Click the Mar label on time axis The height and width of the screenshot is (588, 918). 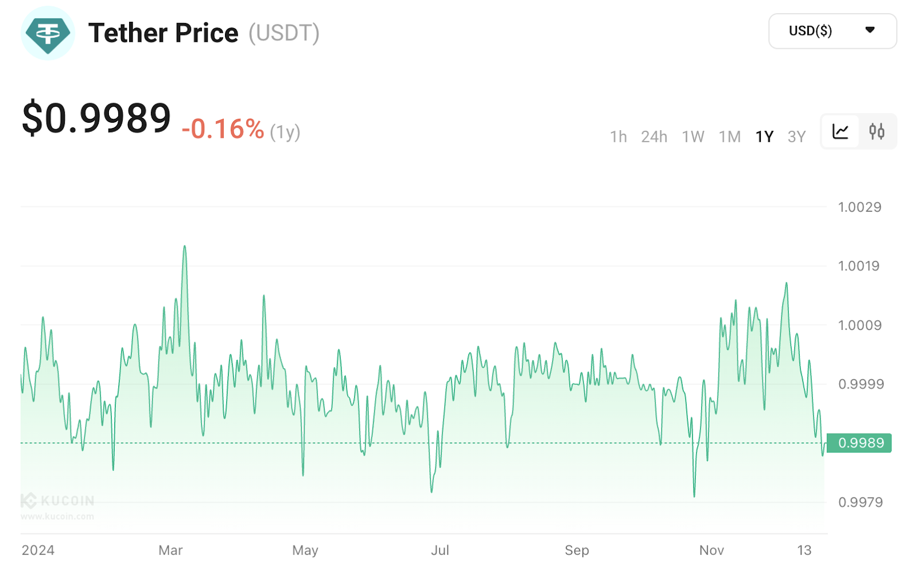[x=170, y=550]
